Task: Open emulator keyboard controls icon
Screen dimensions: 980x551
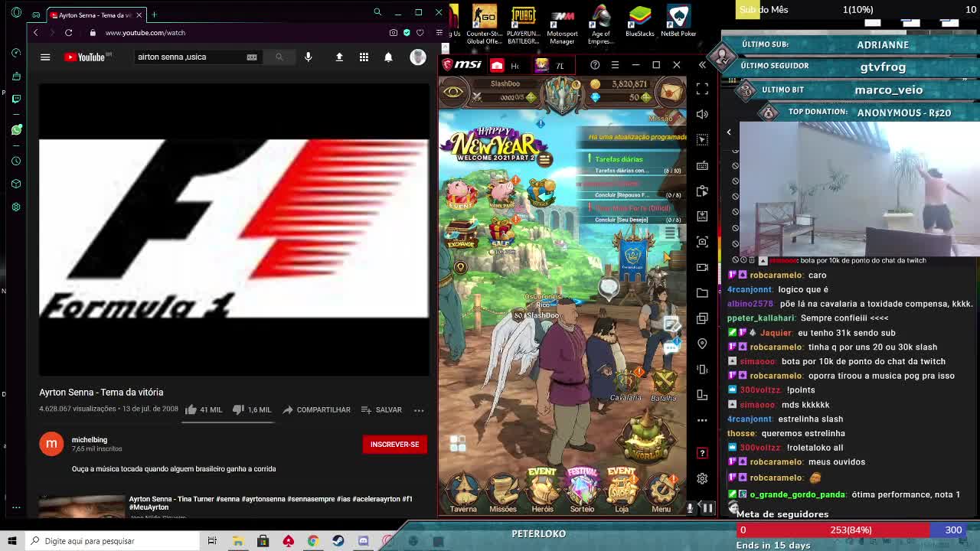Action: pyautogui.click(x=702, y=165)
